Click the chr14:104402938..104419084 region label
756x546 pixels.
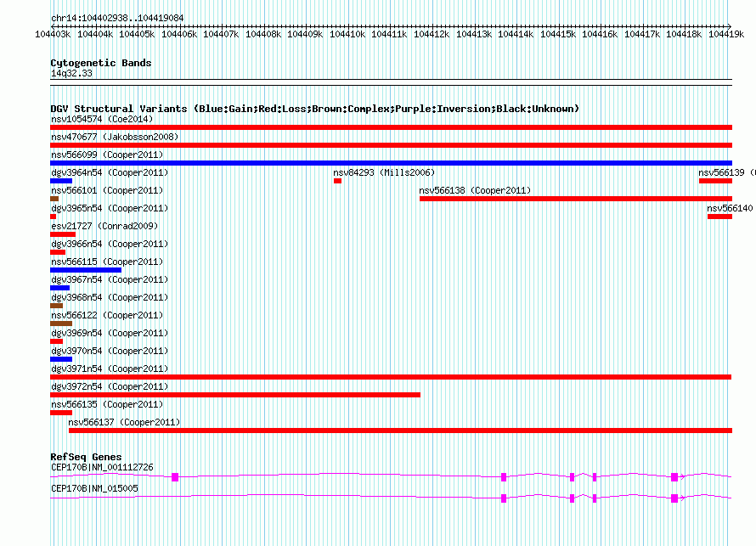(x=117, y=19)
